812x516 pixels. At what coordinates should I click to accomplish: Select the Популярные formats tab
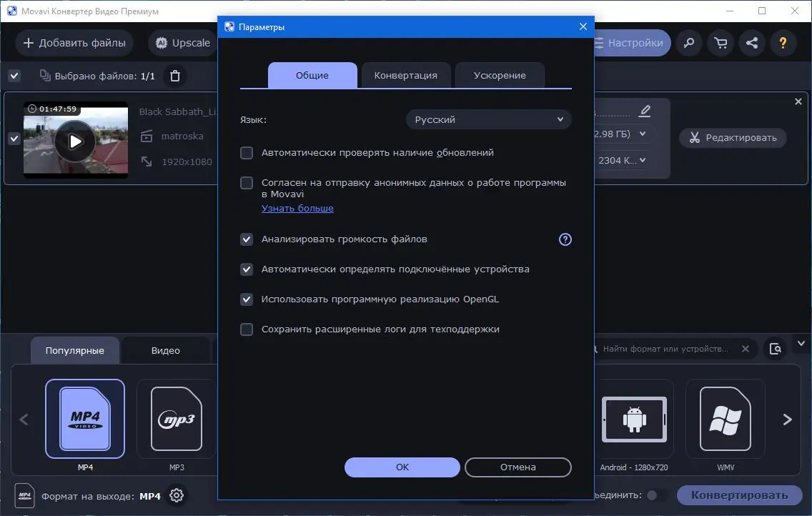click(x=74, y=350)
